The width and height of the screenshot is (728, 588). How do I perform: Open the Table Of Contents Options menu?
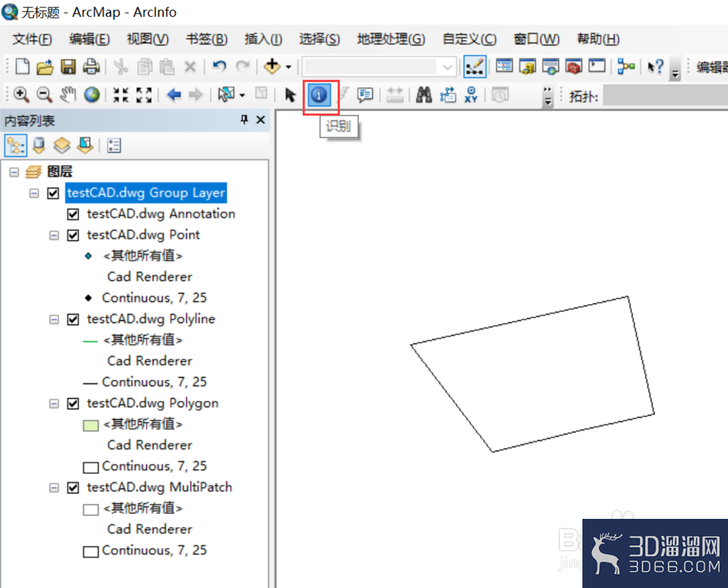[114, 145]
